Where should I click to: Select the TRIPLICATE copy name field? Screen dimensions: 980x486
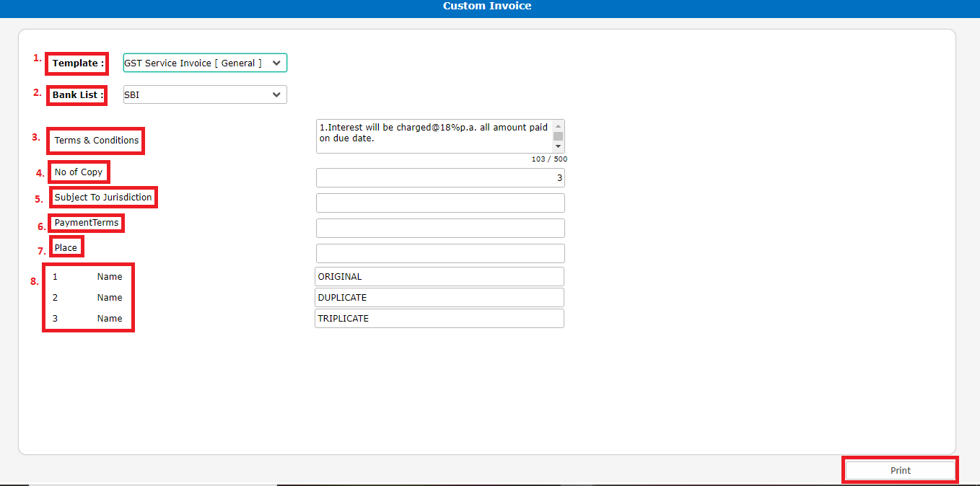click(x=439, y=318)
